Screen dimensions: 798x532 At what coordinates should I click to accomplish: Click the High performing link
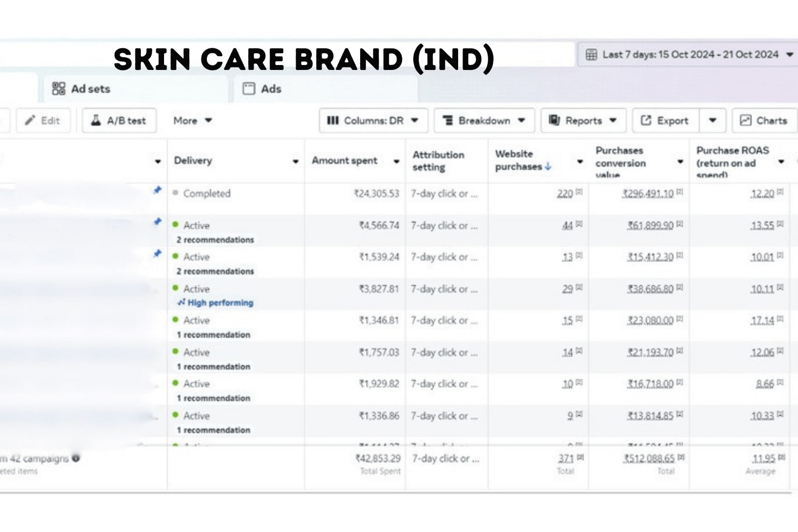click(x=220, y=303)
